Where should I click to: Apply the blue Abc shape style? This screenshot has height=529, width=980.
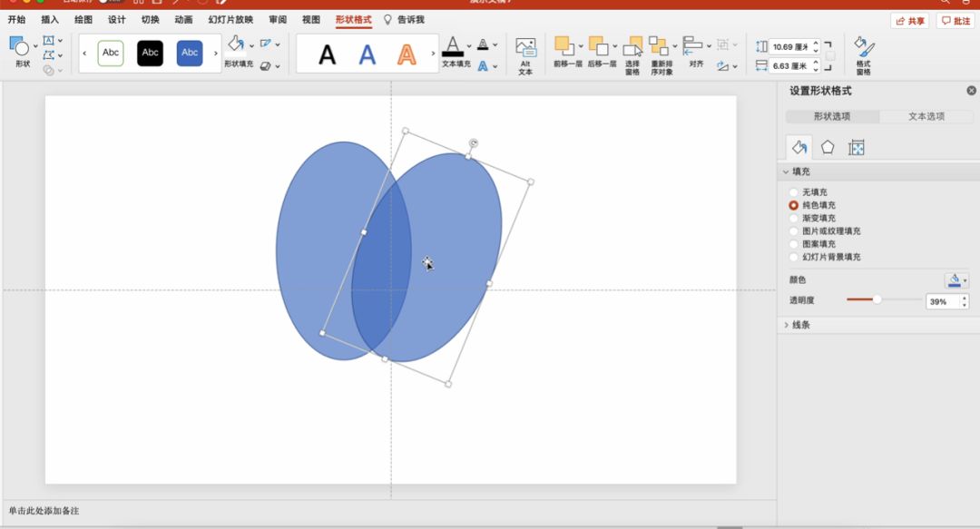pos(190,54)
